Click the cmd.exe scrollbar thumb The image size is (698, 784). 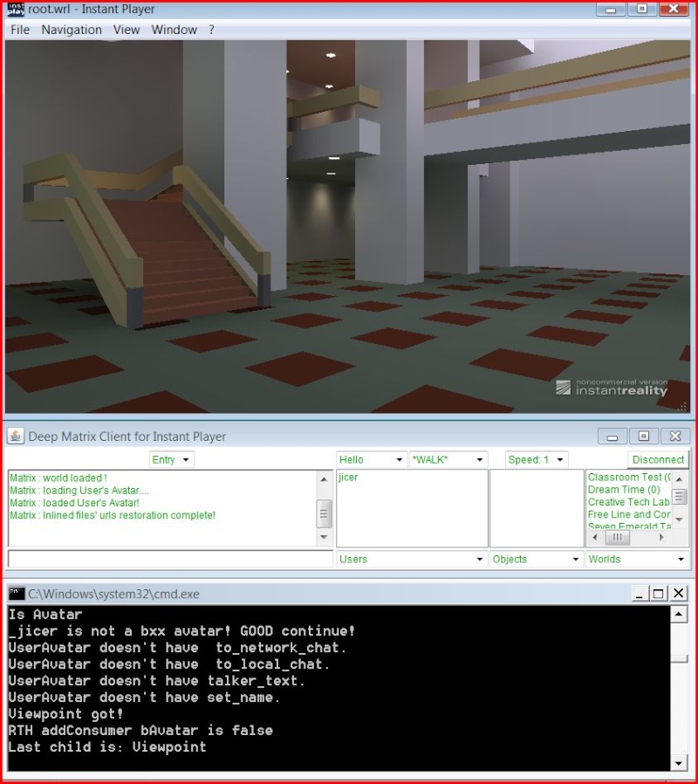tap(679, 658)
